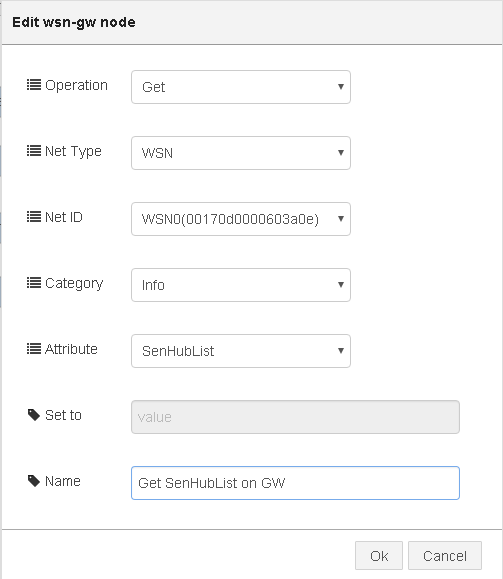
Task: Click the list icon beside Operation
Action: [x=34, y=85]
